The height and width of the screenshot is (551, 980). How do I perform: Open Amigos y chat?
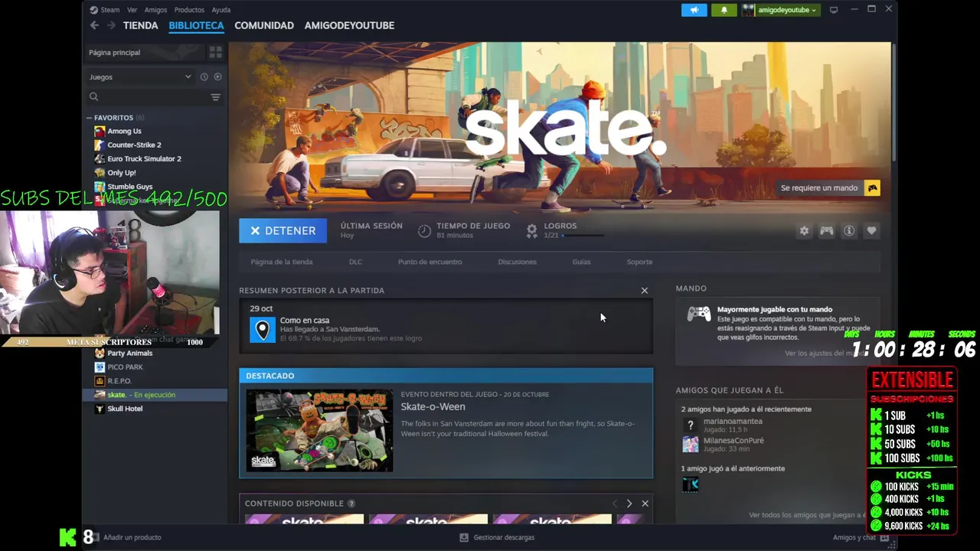tap(860, 537)
